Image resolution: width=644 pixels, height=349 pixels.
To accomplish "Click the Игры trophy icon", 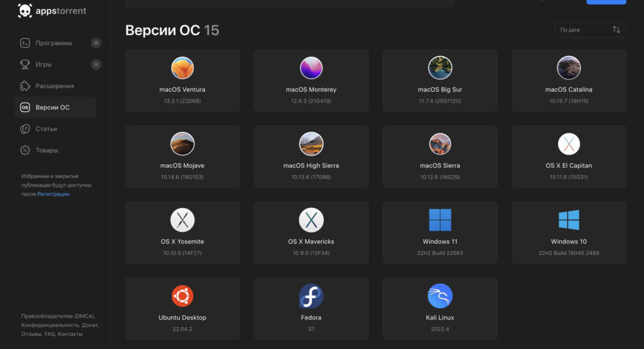I will point(25,65).
